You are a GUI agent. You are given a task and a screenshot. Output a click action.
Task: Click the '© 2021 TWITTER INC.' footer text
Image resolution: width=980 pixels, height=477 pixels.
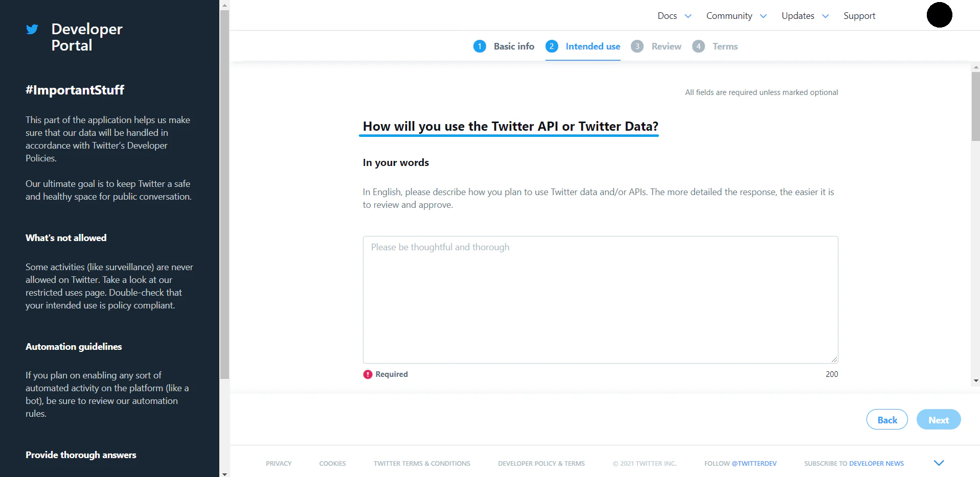pos(644,464)
